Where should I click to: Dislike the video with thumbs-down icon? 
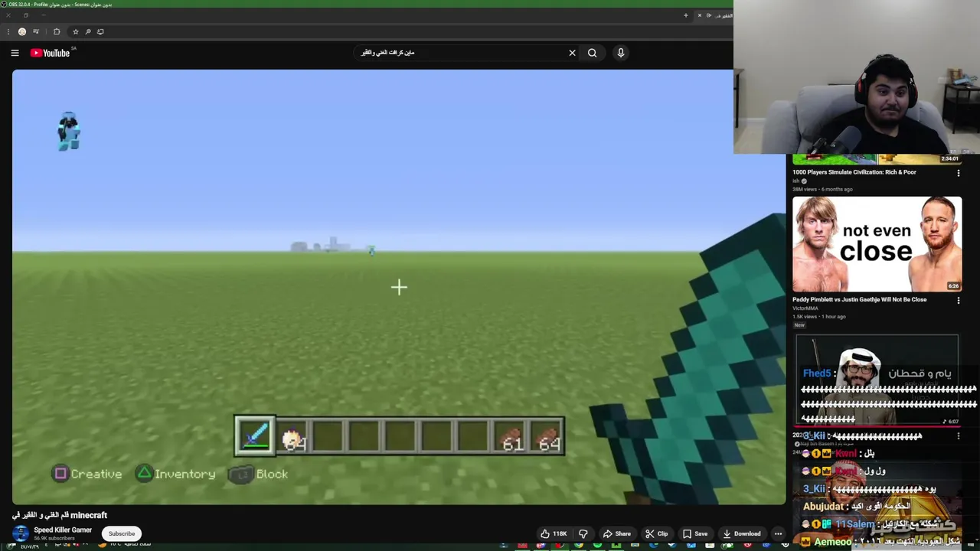click(583, 533)
